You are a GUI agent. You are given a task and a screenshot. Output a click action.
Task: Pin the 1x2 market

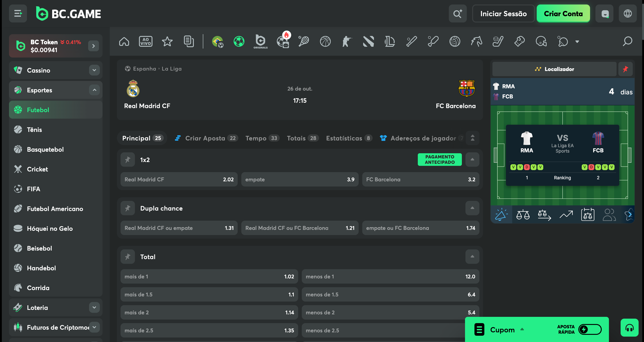pos(127,160)
